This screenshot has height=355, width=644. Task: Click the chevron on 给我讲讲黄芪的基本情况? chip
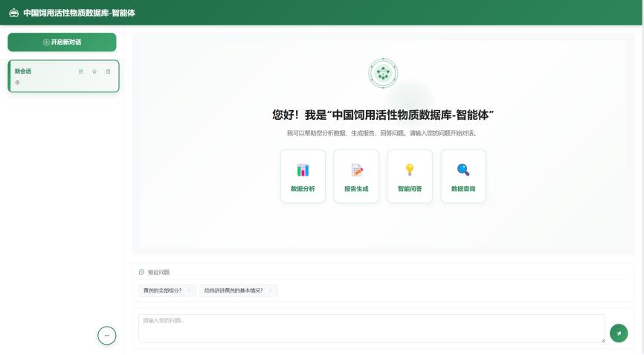point(270,290)
